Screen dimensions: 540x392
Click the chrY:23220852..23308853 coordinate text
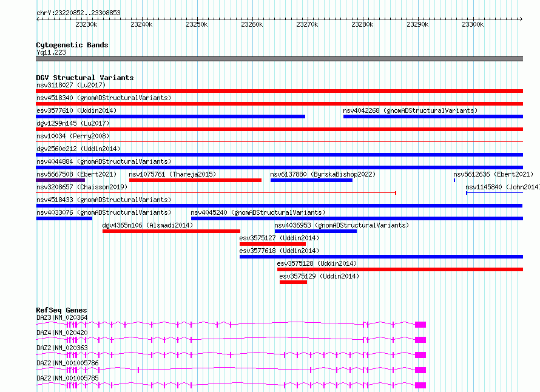(78, 13)
